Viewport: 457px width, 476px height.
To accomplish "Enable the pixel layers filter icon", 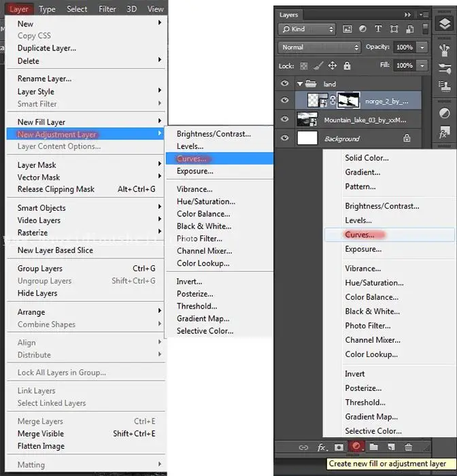I will click(x=347, y=29).
